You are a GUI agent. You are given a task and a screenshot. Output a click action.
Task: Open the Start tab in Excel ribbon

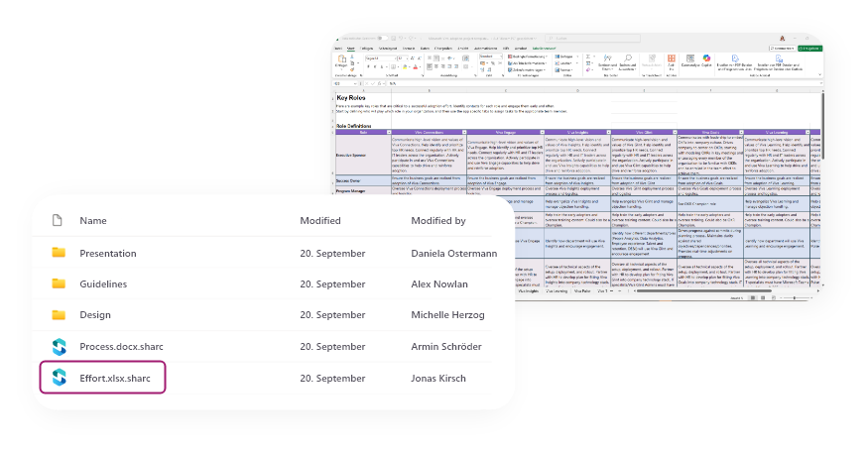tap(351, 47)
